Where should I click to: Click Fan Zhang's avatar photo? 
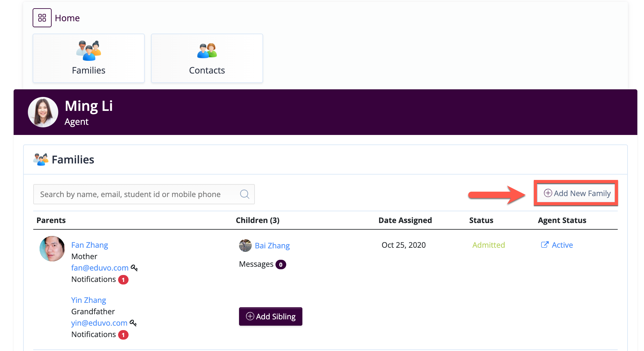(x=52, y=249)
